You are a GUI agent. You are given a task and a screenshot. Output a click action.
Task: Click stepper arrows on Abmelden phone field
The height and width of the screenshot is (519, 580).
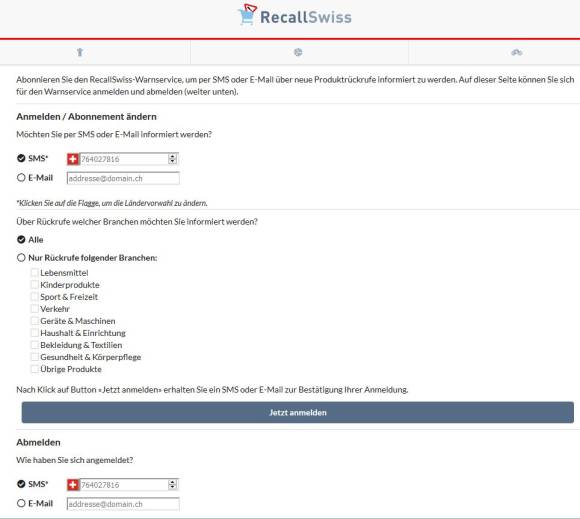click(172, 485)
